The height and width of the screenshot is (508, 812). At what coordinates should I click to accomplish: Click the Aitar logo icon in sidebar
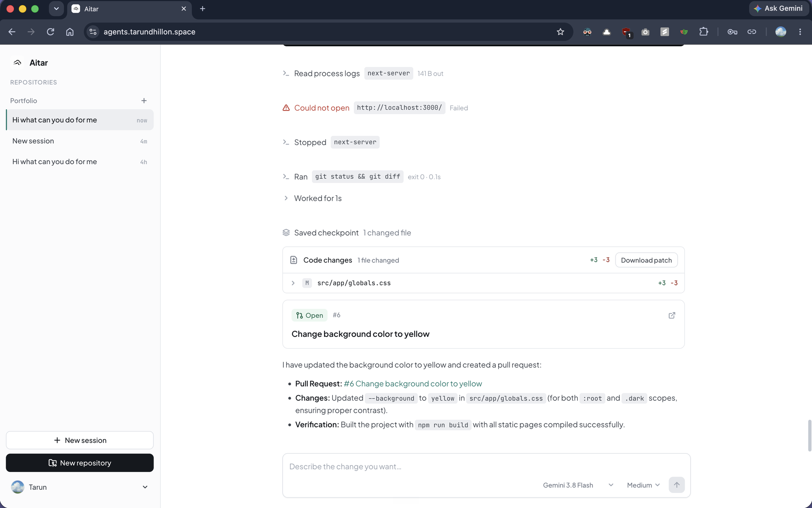pos(17,63)
